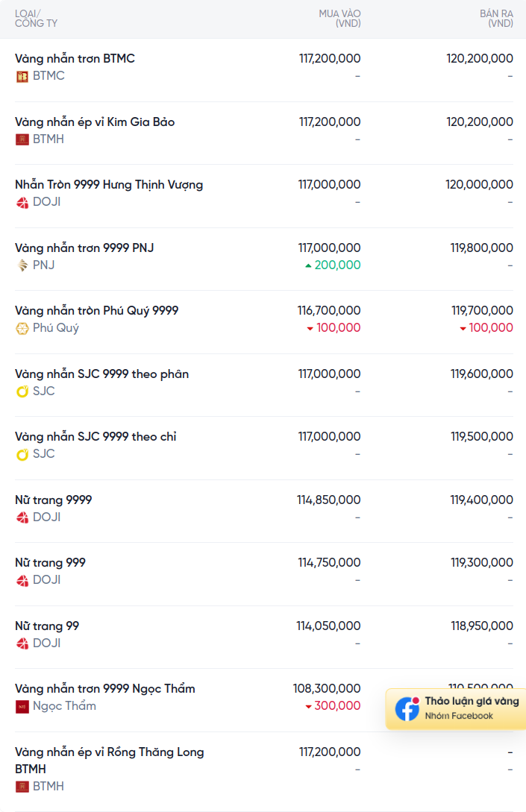Click the BTMC company logo icon
This screenshot has width=526, height=812.
coord(22,77)
